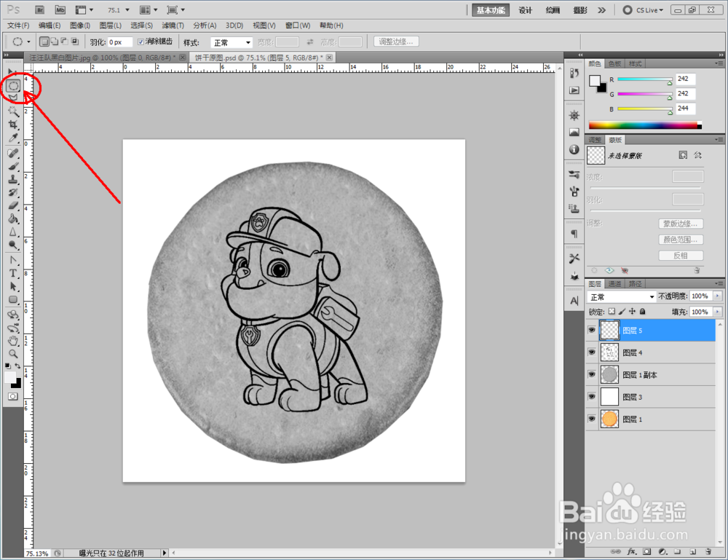Select the Pen tool
The height and width of the screenshot is (560, 728).
click(13, 260)
